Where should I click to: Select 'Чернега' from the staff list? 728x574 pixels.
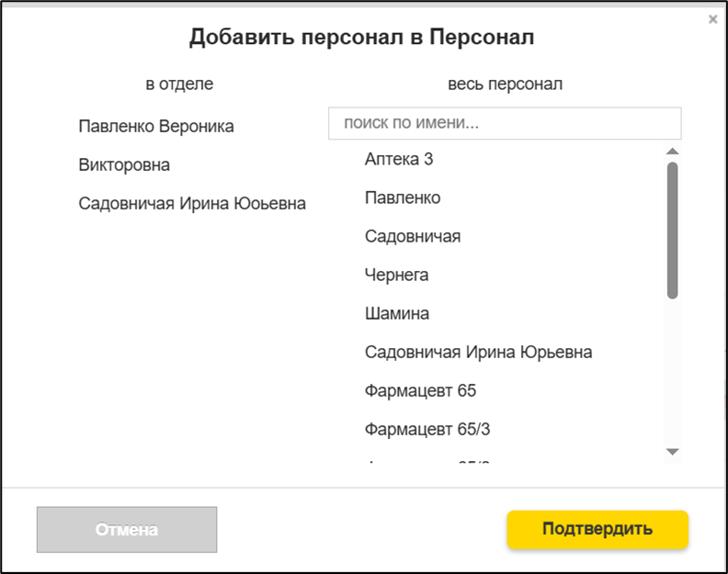(x=396, y=275)
